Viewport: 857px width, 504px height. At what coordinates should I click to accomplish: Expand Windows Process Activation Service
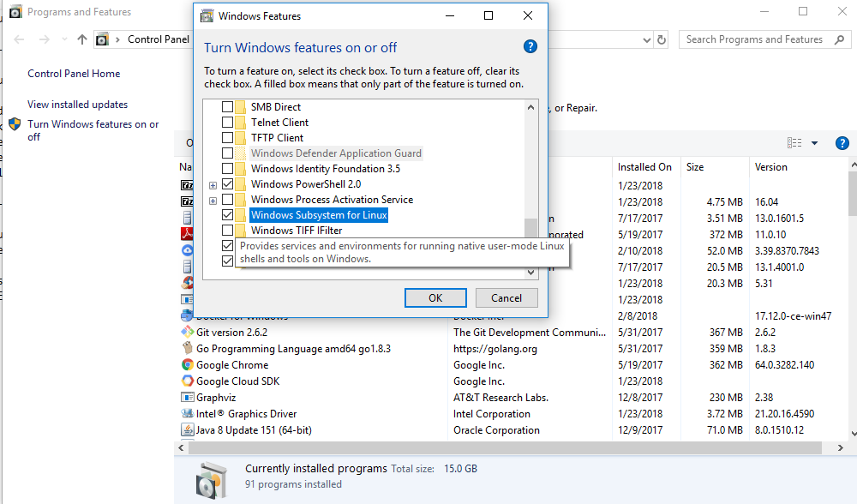click(213, 200)
